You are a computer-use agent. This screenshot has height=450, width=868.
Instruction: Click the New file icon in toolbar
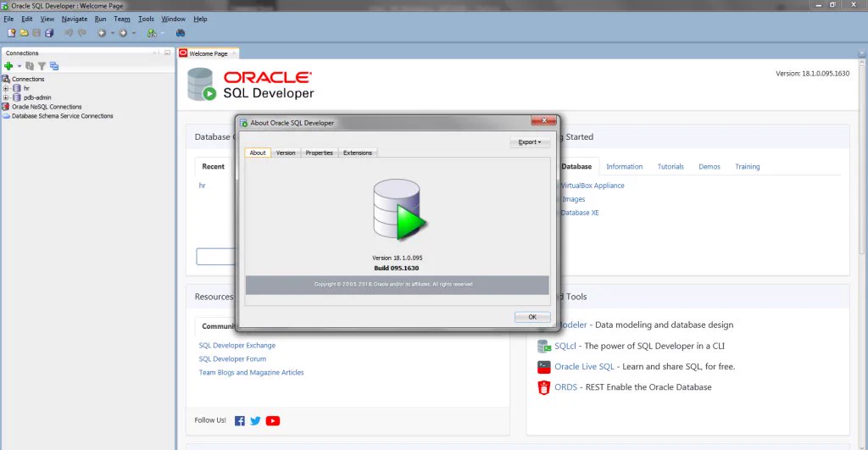(x=11, y=33)
